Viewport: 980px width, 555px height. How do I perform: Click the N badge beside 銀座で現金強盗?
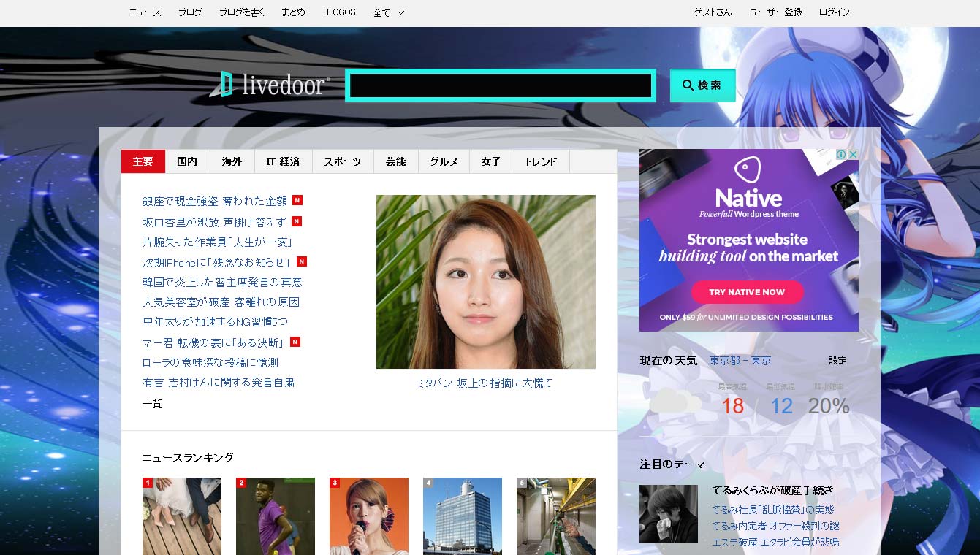297,200
